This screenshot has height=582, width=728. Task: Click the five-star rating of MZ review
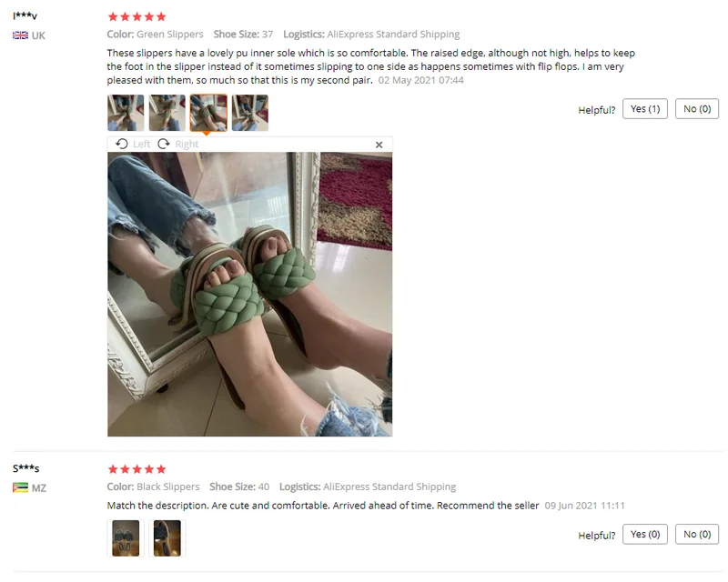(137, 469)
